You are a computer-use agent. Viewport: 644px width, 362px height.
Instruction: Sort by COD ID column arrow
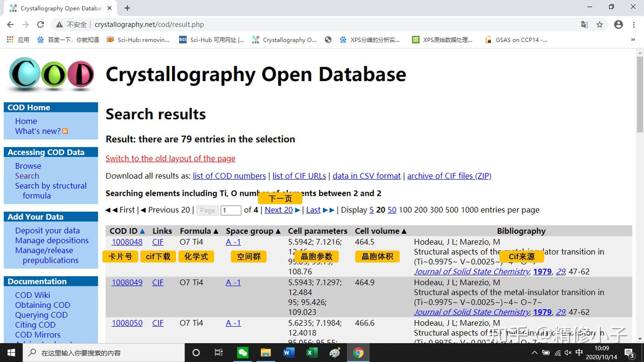click(x=142, y=231)
